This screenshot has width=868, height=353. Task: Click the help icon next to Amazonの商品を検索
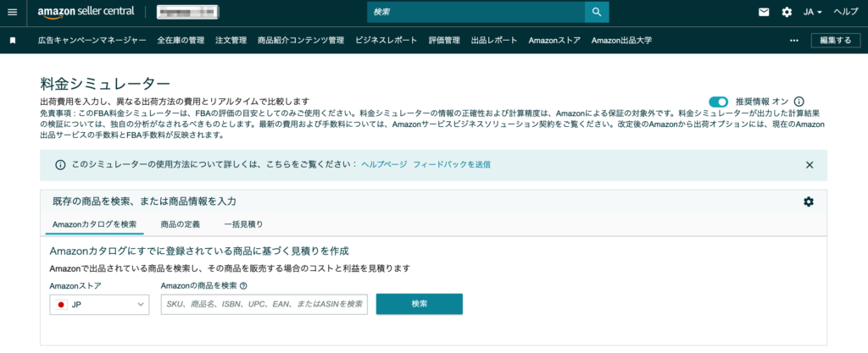(243, 286)
